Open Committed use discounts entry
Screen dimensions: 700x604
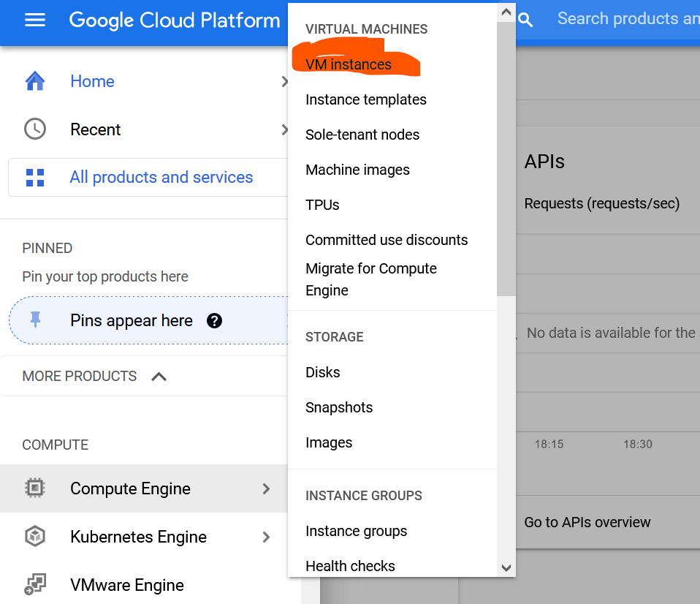(x=387, y=240)
